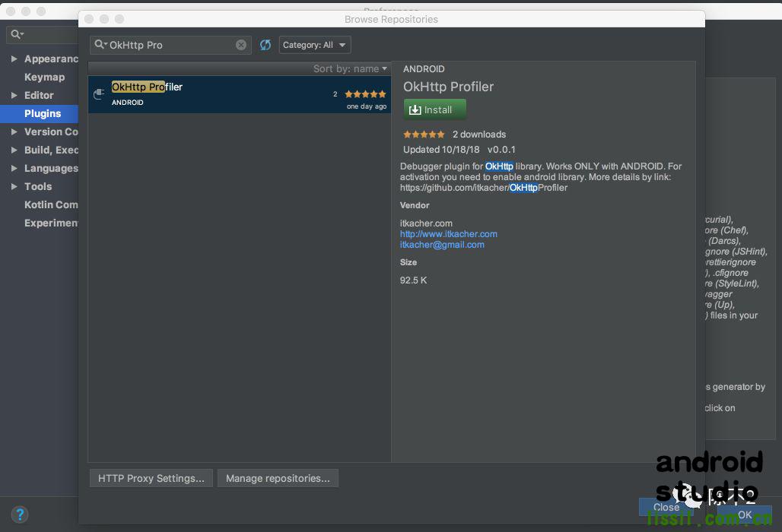Click star rating in OkHttp Profiler list row
This screenshot has width=782, height=532.
pyautogui.click(x=365, y=94)
